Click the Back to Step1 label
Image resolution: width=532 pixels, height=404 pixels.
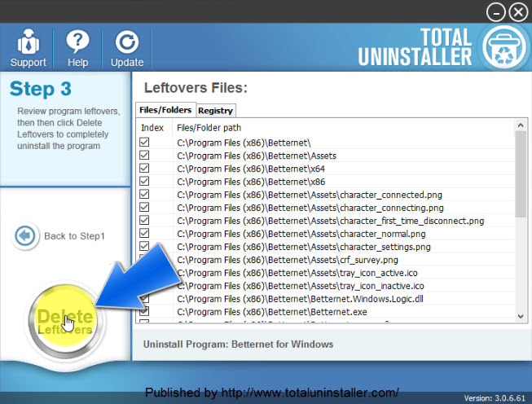(74, 236)
